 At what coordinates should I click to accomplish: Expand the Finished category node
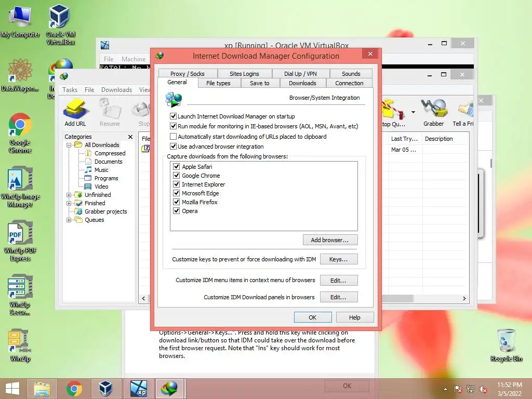click(x=69, y=204)
